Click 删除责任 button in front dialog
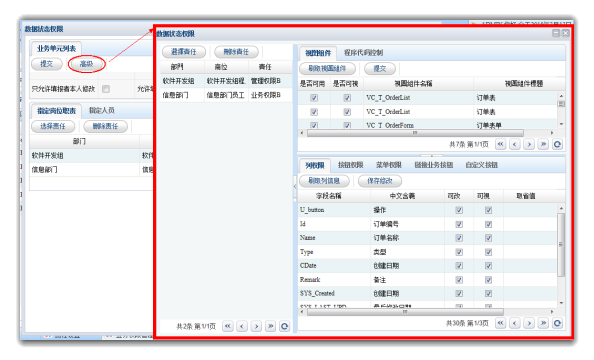The width and height of the screenshot is (594, 360). click(x=236, y=52)
